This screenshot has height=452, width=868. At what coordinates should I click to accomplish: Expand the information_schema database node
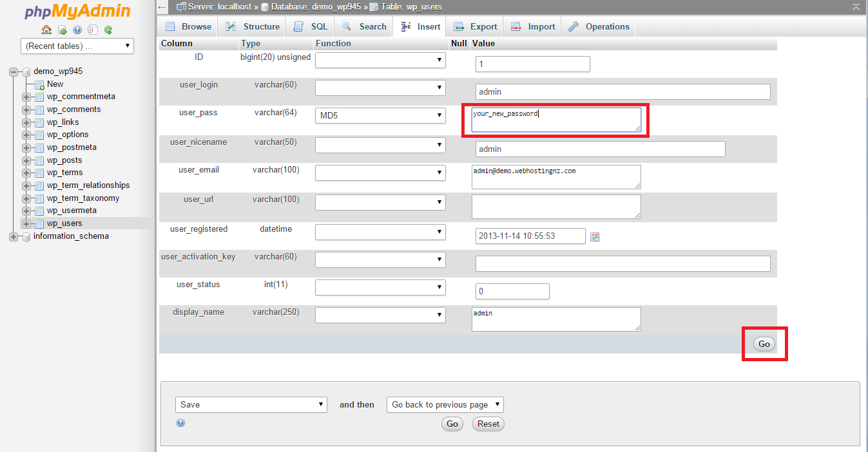(x=13, y=237)
